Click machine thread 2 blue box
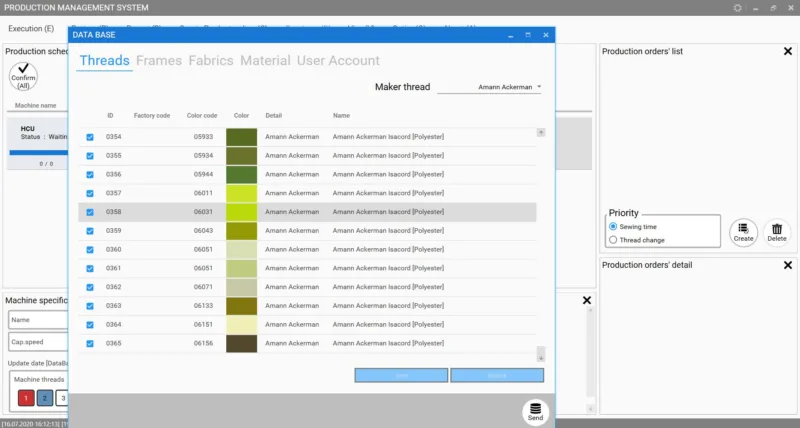The height and width of the screenshot is (428, 800). pos(44,398)
